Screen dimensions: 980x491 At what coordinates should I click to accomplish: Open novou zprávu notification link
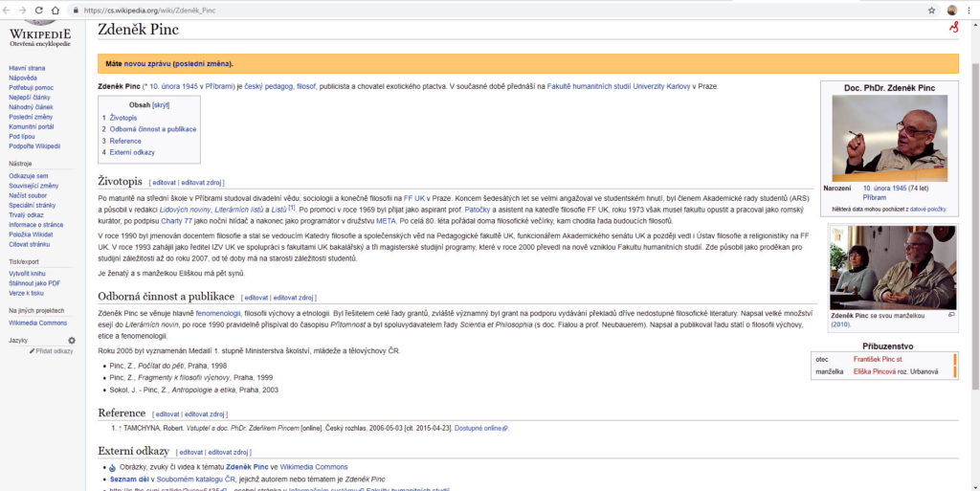[x=146, y=64]
